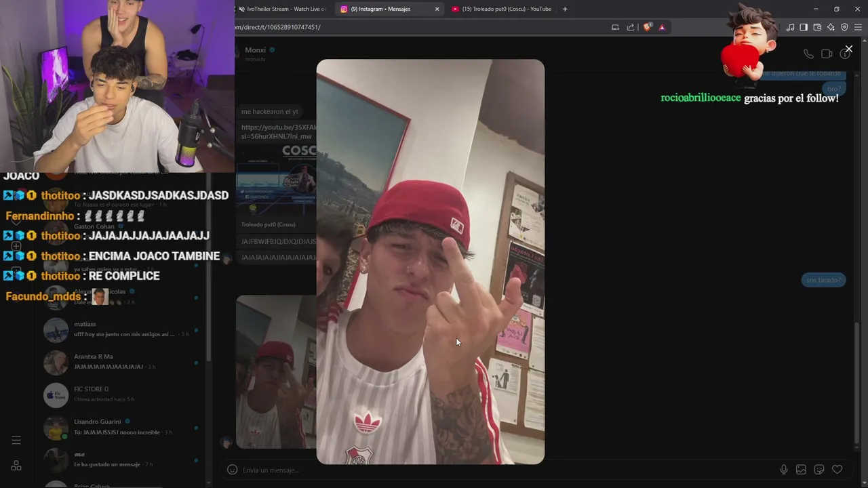The width and height of the screenshot is (868, 488).
Task: Send a heart using the like icon
Action: click(837, 470)
